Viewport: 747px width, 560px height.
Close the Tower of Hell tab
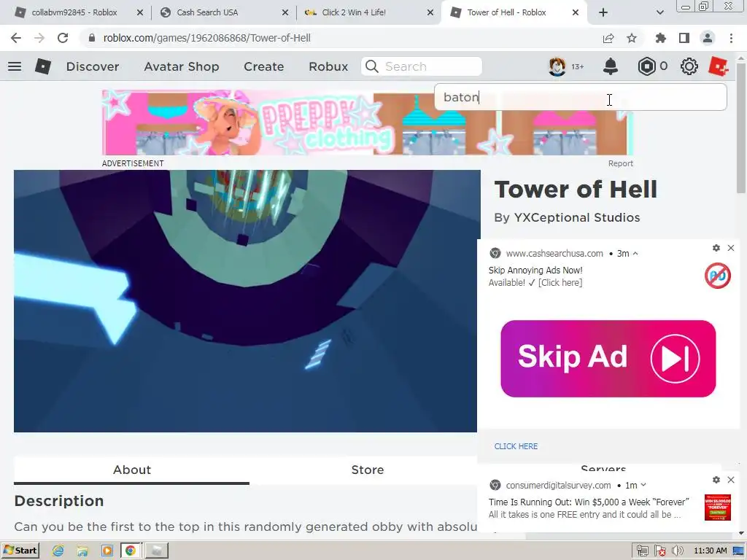click(x=576, y=12)
